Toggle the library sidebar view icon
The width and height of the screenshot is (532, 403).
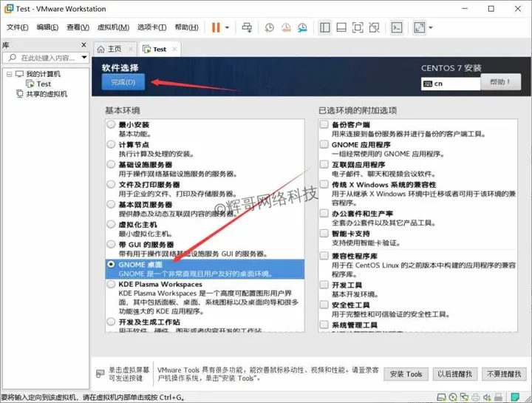click(x=324, y=27)
